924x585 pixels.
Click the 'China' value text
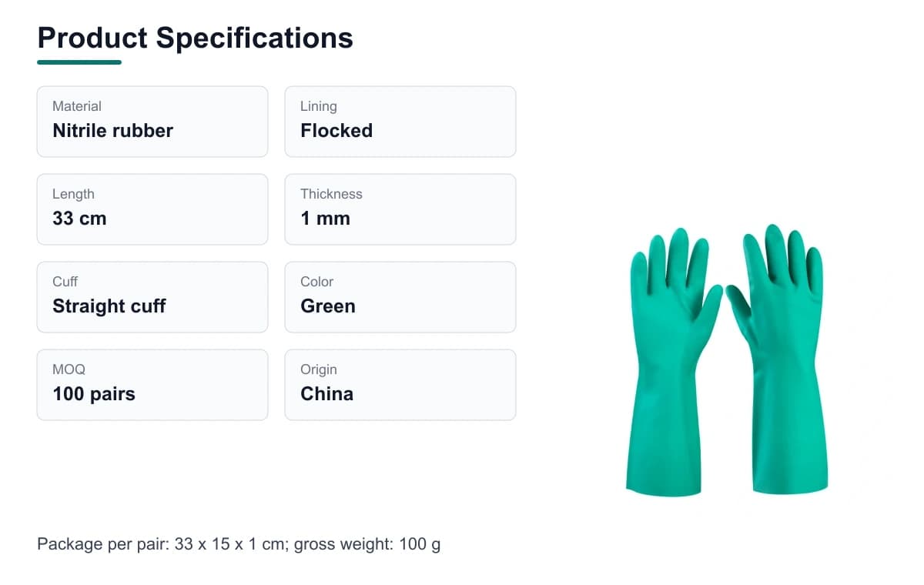pyautogui.click(x=327, y=394)
